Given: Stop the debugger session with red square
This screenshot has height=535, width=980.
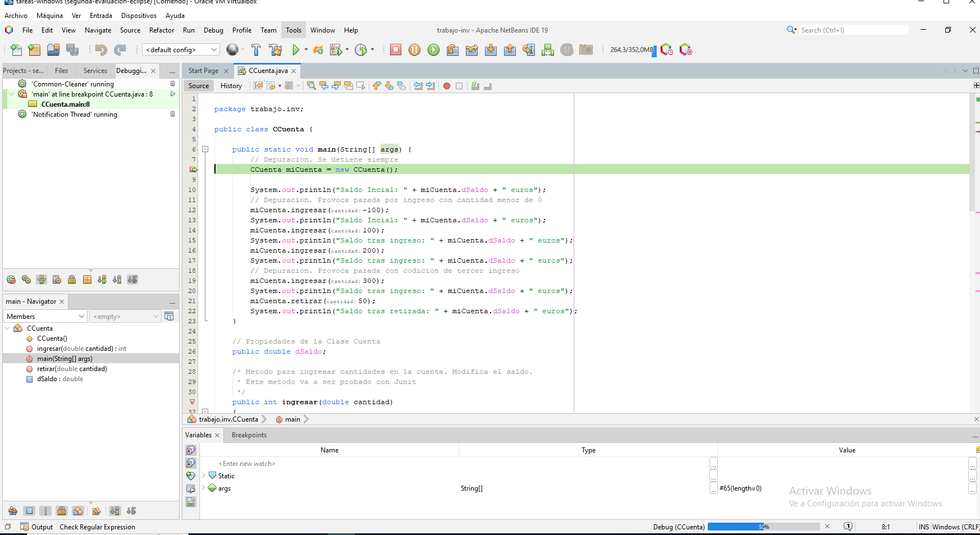Looking at the screenshot, I should pyautogui.click(x=396, y=50).
